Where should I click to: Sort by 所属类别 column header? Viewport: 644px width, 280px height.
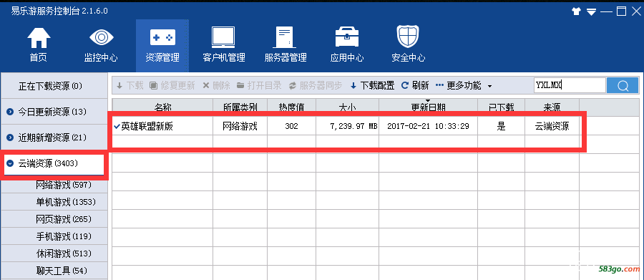coord(240,107)
